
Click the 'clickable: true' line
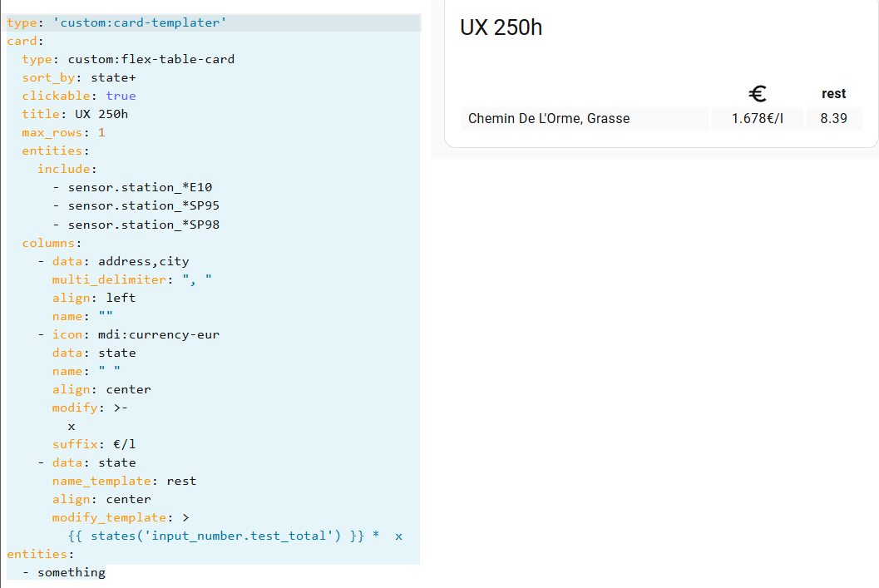[79, 96]
